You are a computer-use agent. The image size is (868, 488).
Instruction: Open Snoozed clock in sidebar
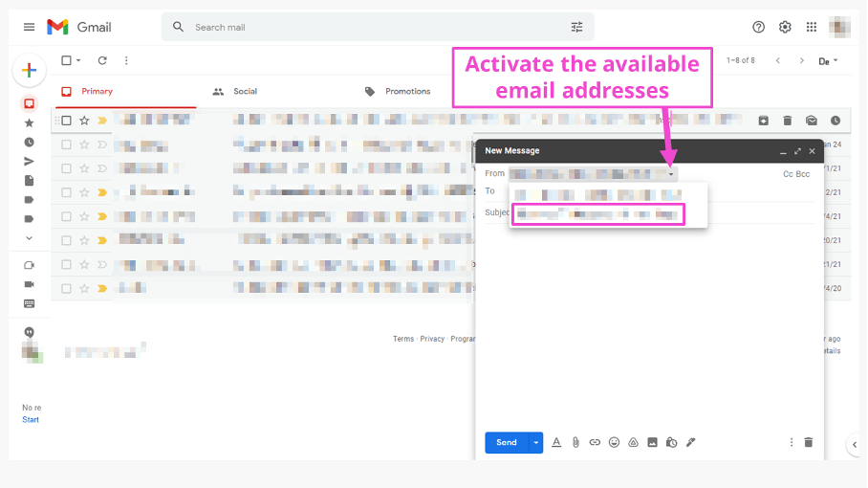[x=30, y=143]
